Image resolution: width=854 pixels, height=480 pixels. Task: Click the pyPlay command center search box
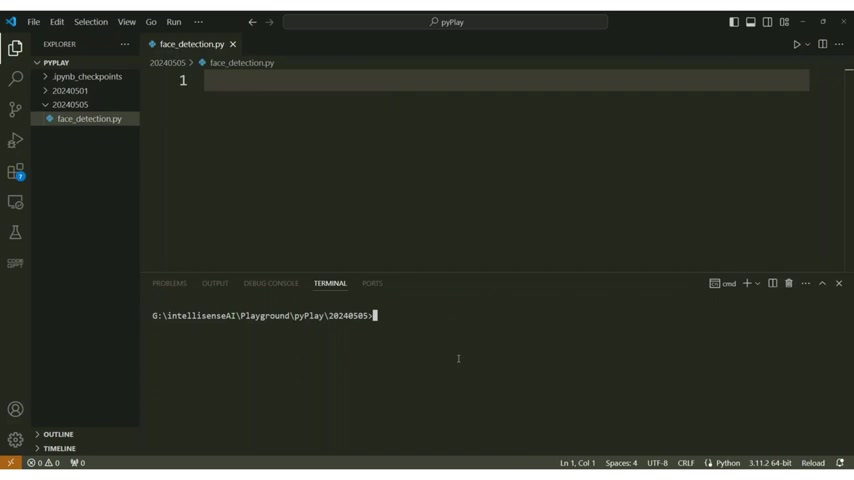pos(445,22)
